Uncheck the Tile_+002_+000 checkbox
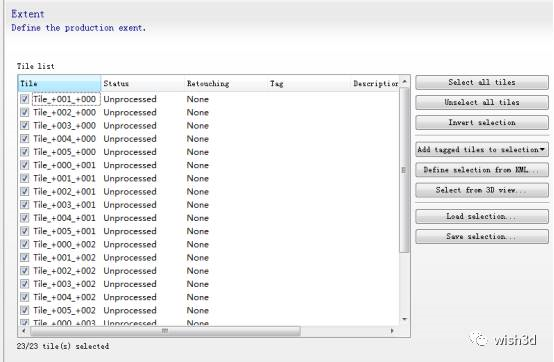This screenshot has width=554, height=362. 24,112
